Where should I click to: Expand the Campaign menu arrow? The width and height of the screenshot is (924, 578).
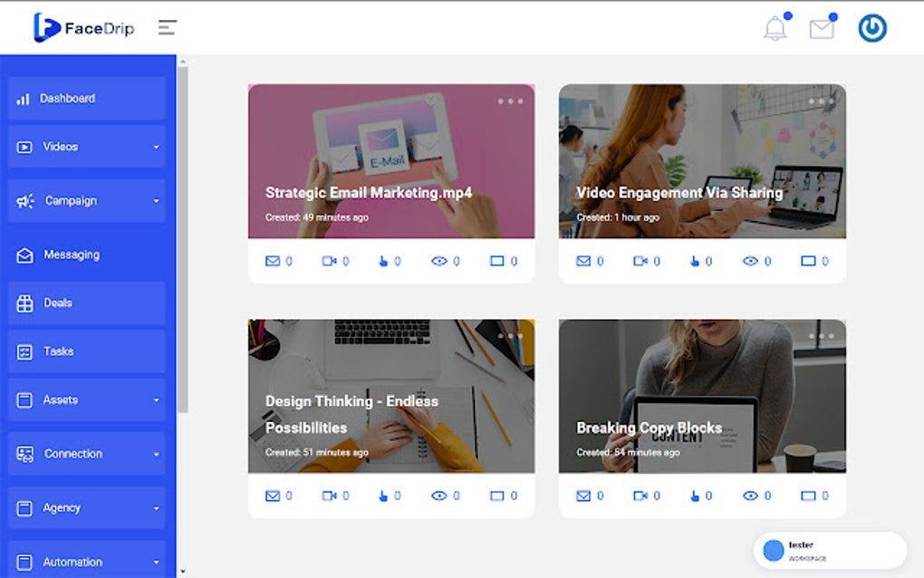156,201
